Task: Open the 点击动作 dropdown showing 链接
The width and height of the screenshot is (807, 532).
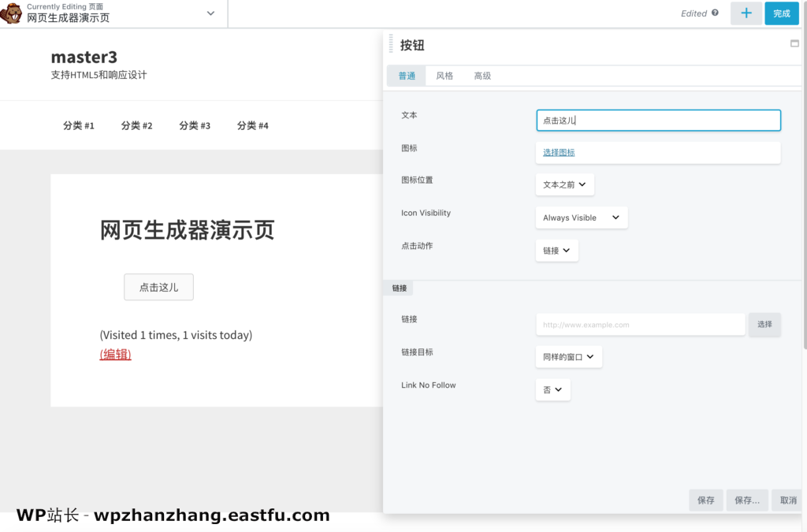Action: coord(556,249)
